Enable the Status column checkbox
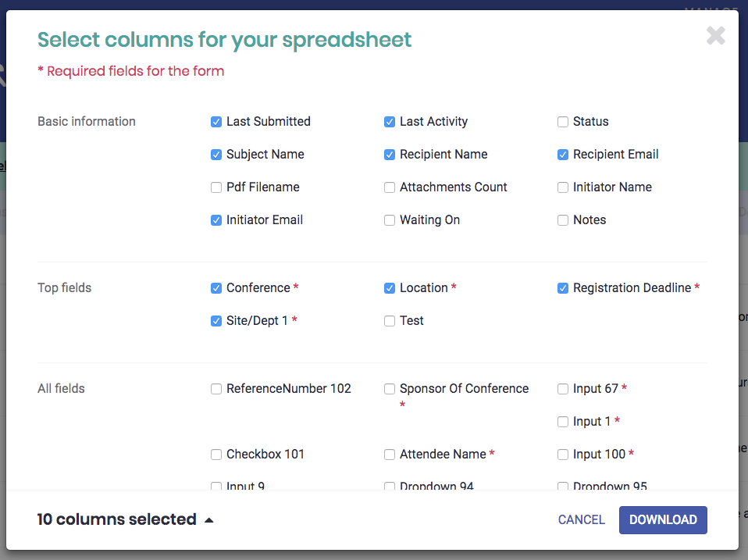Image resolution: width=748 pixels, height=560 pixels. point(563,122)
